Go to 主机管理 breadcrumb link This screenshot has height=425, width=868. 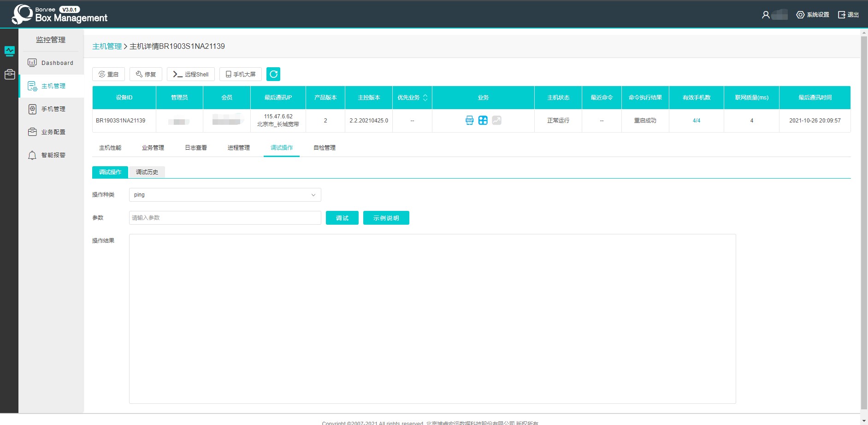tap(107, 46)
